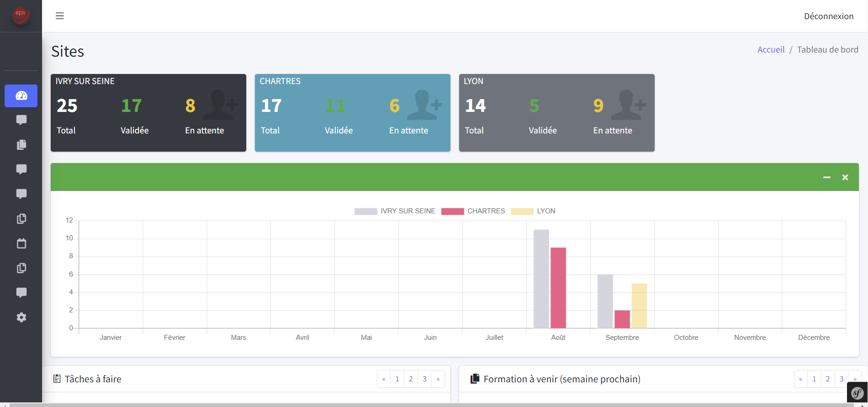The image size is (868, 407).
Task: Toggle LYON series in the chart legend
Action: [533, 211]
